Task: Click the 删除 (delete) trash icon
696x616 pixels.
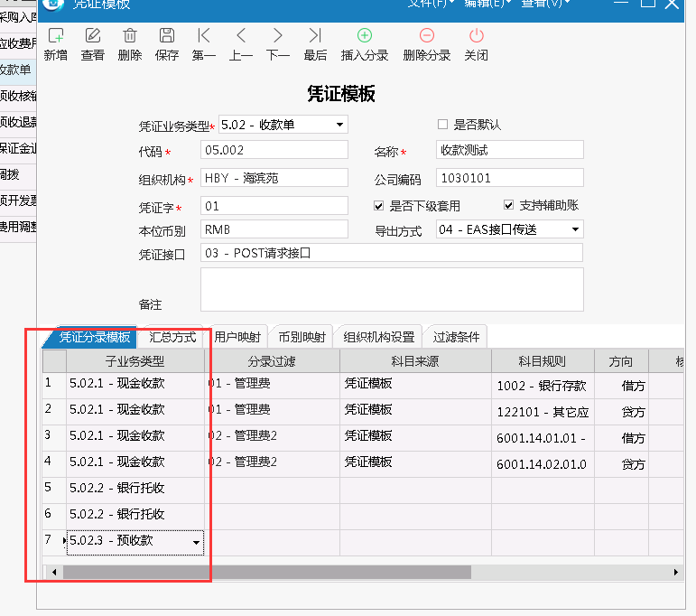Action: click(x=130, y=35)
